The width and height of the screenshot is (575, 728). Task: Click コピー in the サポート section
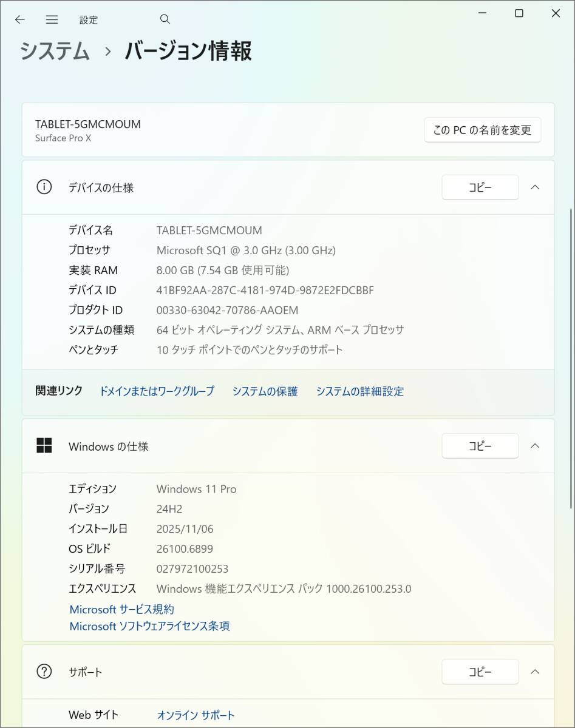(x=480, y=672)
